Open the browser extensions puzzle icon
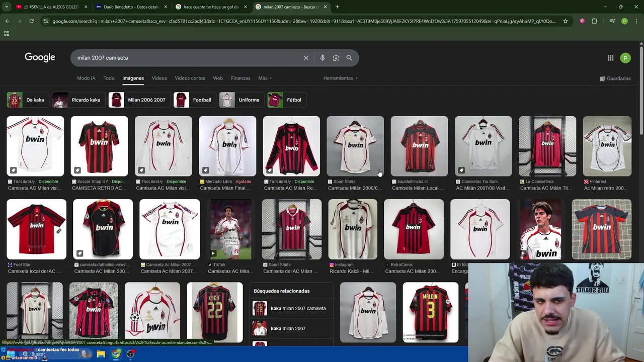This screenshot has width=644, height=362. click(x=594, y=21)
